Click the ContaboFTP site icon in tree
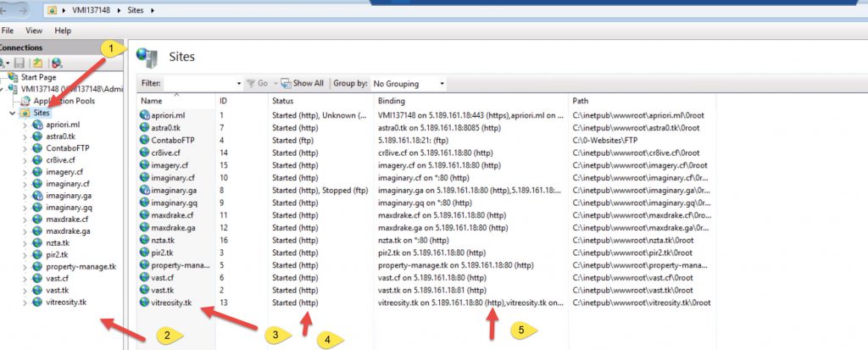This screenshot has width=868, height=350. [x=37, y=147]
